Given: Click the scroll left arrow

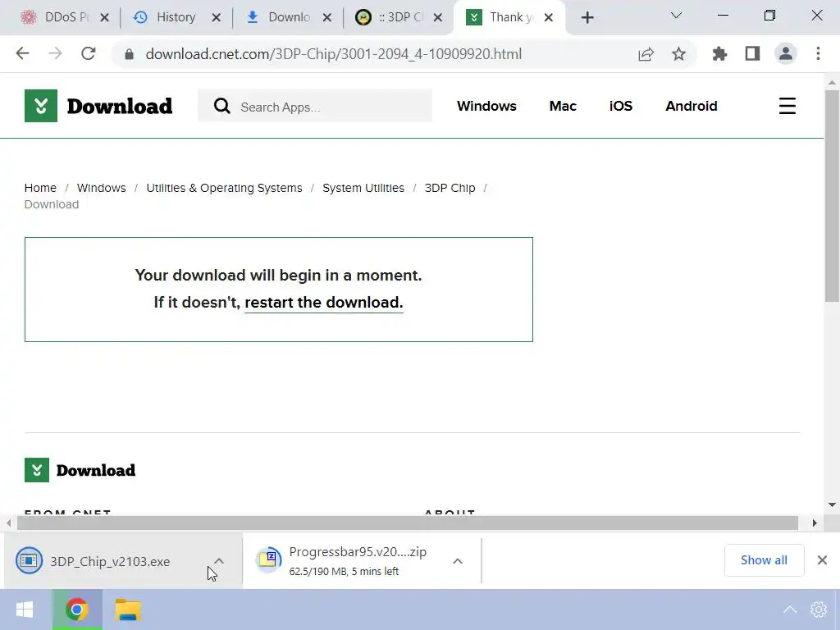Looking at the screenshot, I should pos(8,523).
